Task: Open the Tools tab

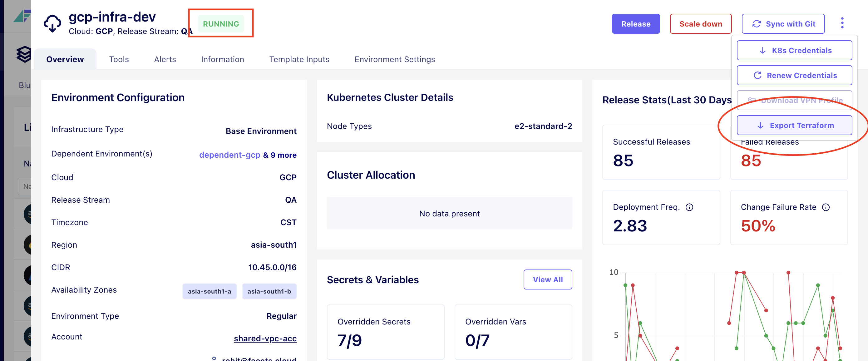Action: coord(119,59)
